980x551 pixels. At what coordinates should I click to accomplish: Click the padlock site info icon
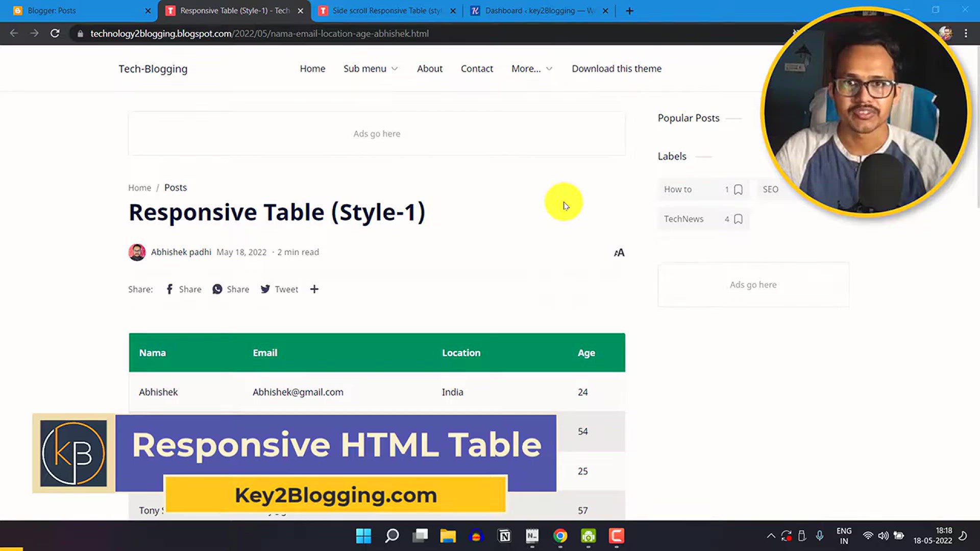80,34
